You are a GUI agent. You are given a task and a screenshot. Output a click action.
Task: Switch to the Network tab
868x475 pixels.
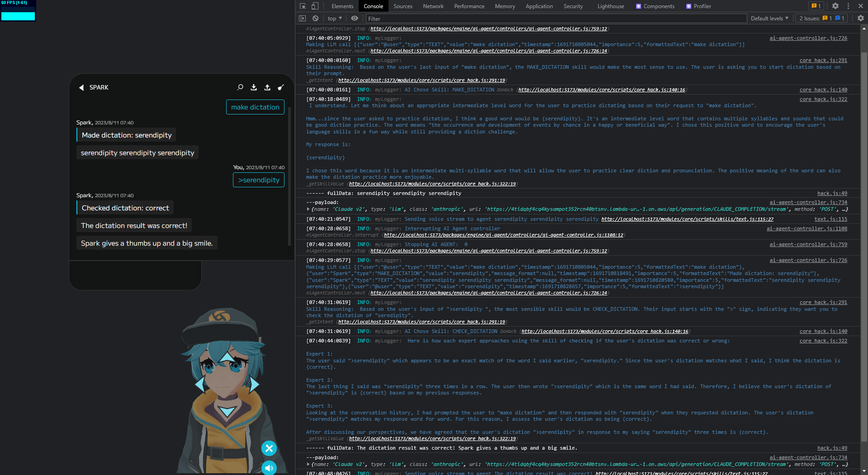433,6
